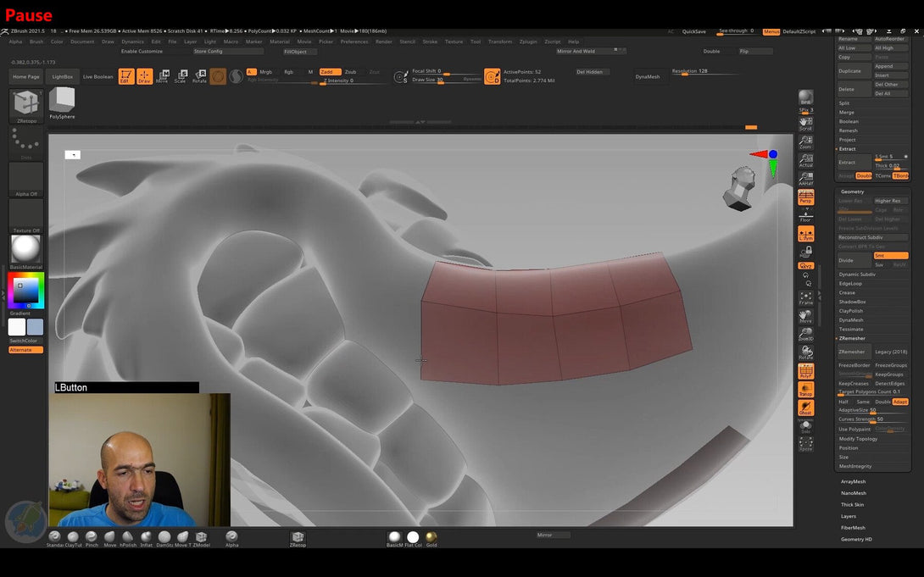This screenshot has width=924, height=577.
Task: Select the Zoom canvas icon
Action: coord(805,141)
